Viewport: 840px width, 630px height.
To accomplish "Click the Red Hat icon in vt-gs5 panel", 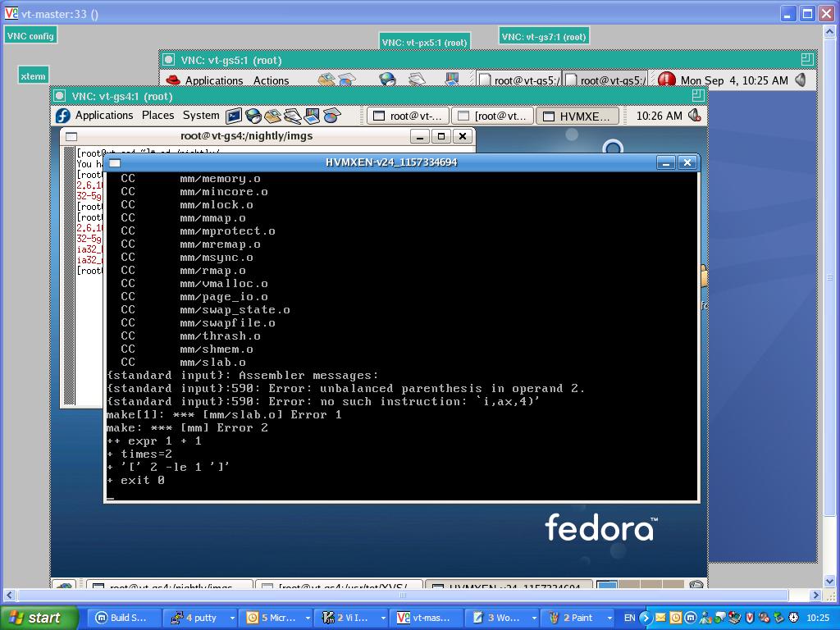I will click(172, 80).
